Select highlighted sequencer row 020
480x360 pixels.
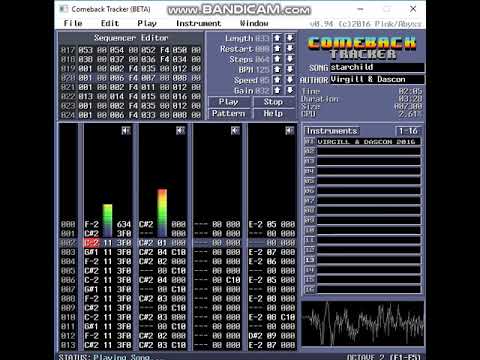point(131,78)
